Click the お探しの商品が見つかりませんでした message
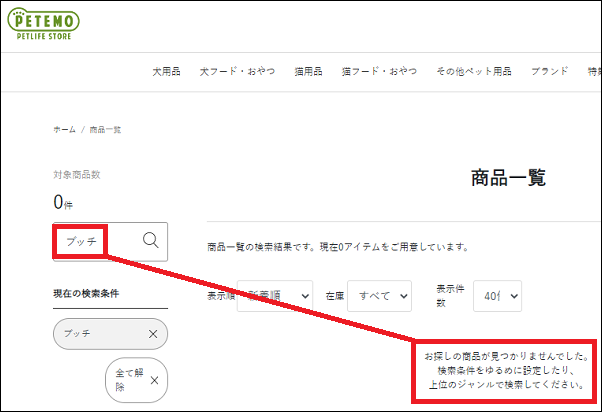This screenshot has height=412, width=602. [x=506, y=356]
